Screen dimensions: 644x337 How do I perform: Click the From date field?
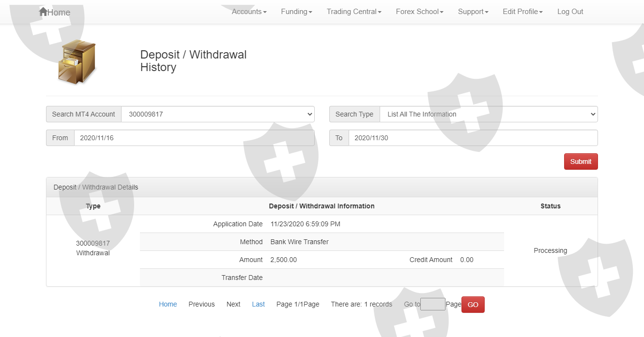pyautogui.click(x=194, y=138)
